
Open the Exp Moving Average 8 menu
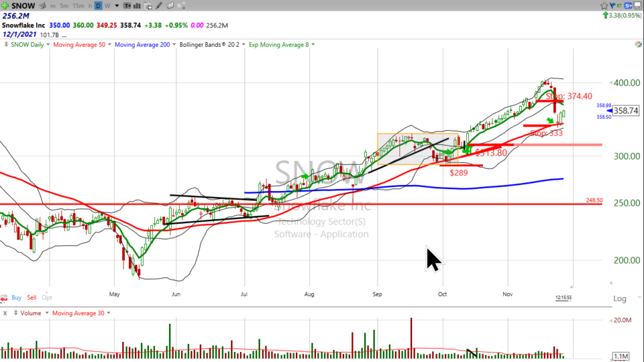(274, 44)
